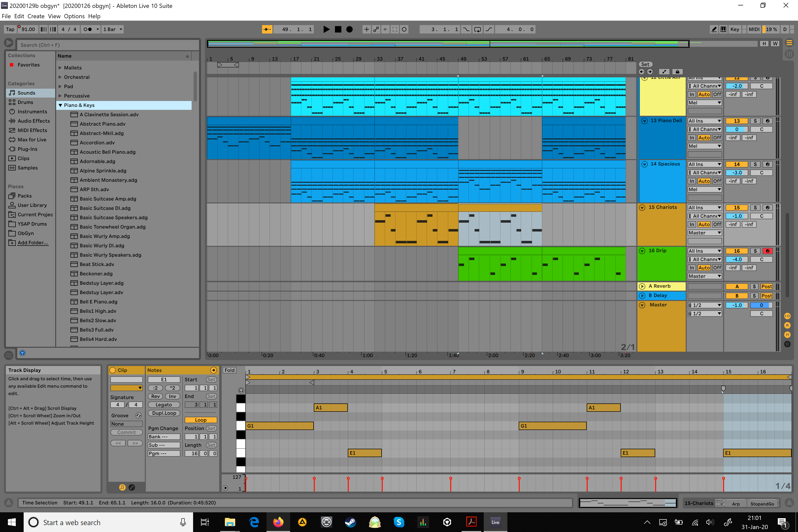The image size is (798, 532).
Task: Toggle preview headphone button in browser
Action: (x=22, y=353)
